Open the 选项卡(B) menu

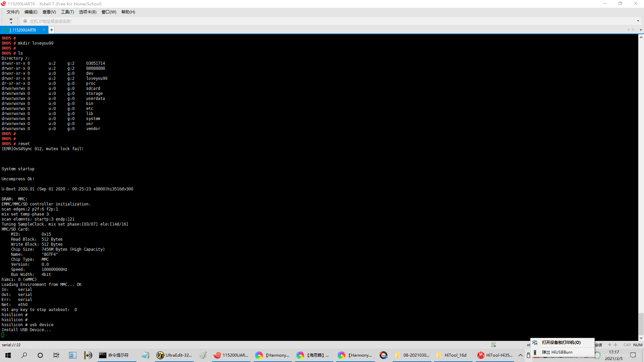click(x=88, y=12)
